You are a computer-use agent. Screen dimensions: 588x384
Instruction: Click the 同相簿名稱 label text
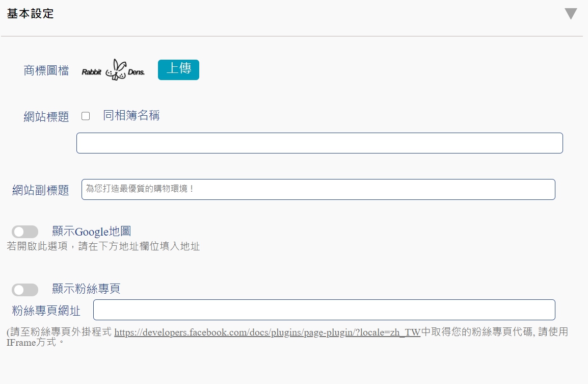pos(131,115)
